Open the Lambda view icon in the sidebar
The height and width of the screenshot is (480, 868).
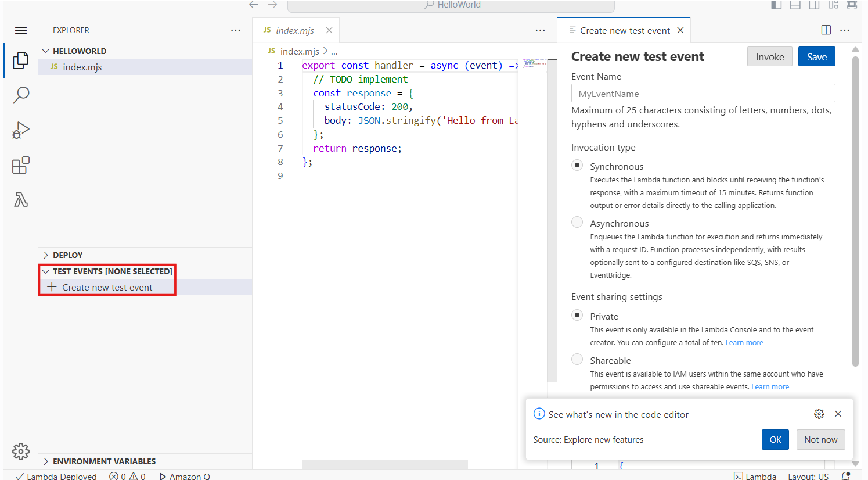21,200
